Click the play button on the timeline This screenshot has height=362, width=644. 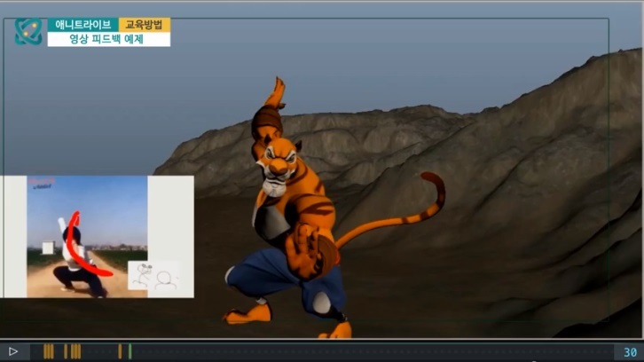pyautogui.click(x=13, y=351)
